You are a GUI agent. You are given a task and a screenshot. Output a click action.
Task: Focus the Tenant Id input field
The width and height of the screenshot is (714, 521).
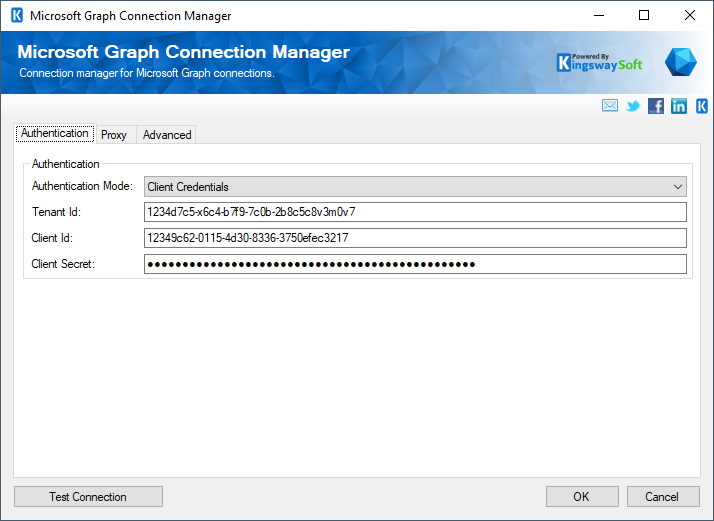(x=415, y=212)
